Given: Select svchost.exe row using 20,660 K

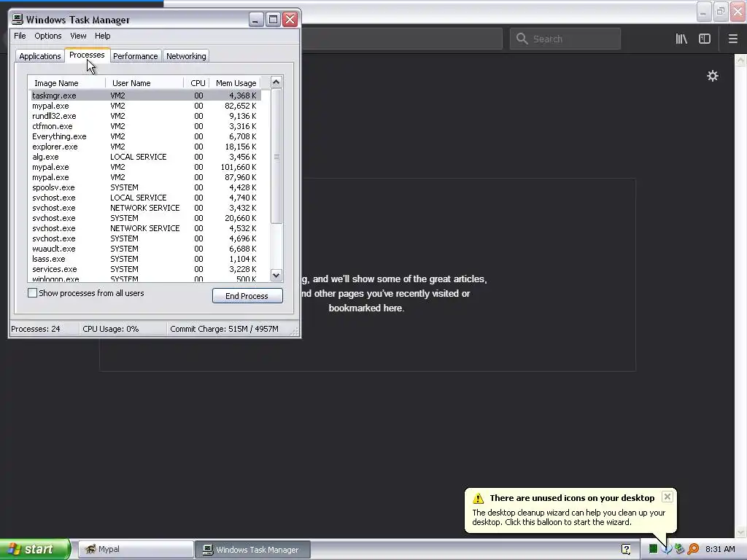Looking at the screenshot, I should coord(146,218).
